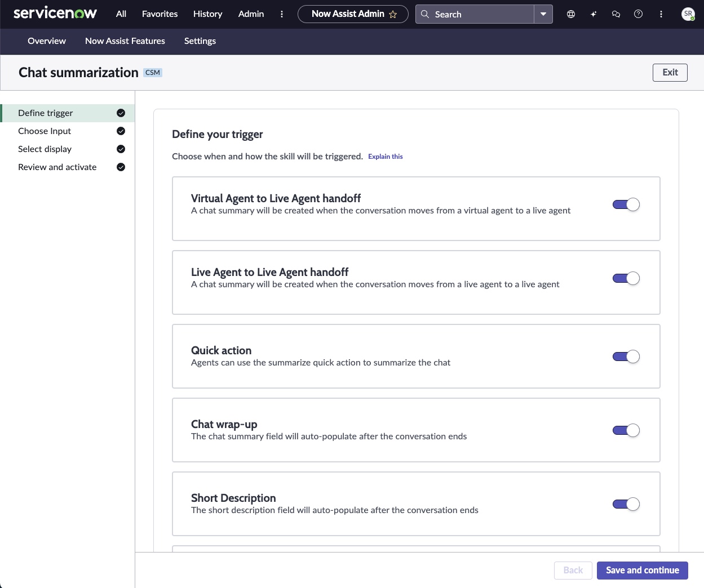Click 'The short description field will auto-populate' text
704x588 pixels.
[335, 510]
